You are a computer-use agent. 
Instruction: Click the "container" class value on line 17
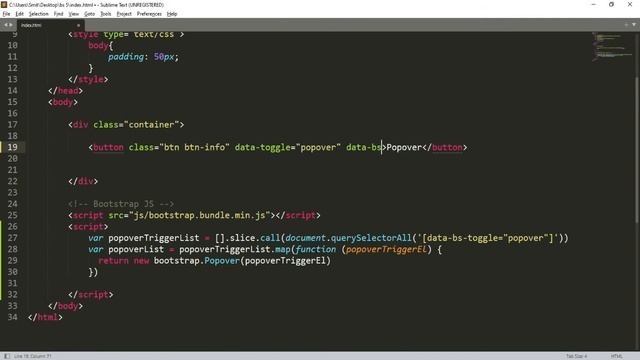click(151, 124)
